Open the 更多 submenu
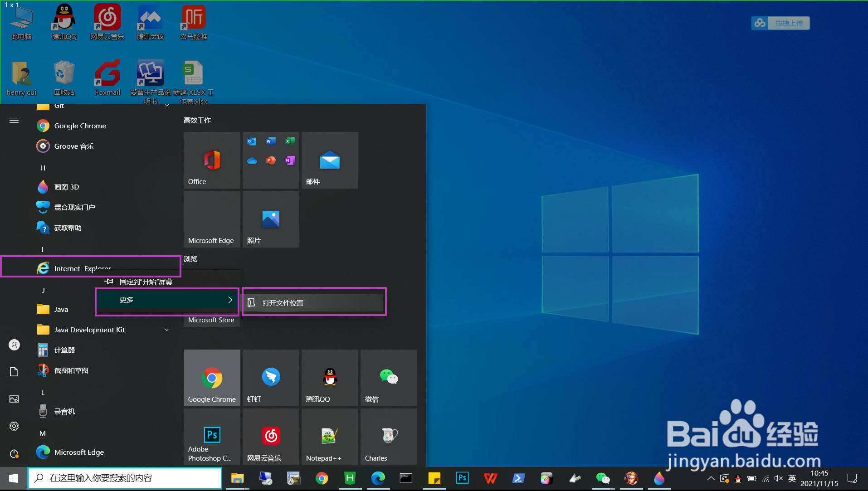Image resolution: width=868 pixels, height=491 pixels. (167, 300)
